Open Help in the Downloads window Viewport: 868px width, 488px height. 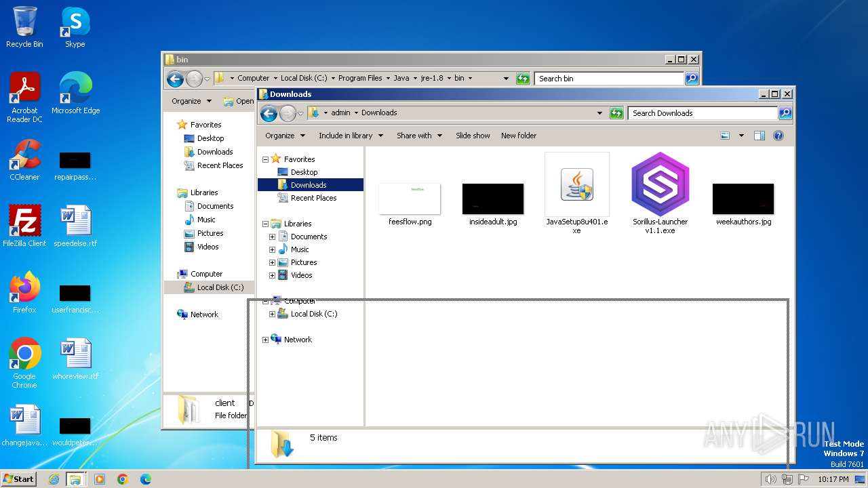pyautogui.click(x=778, y=136)
